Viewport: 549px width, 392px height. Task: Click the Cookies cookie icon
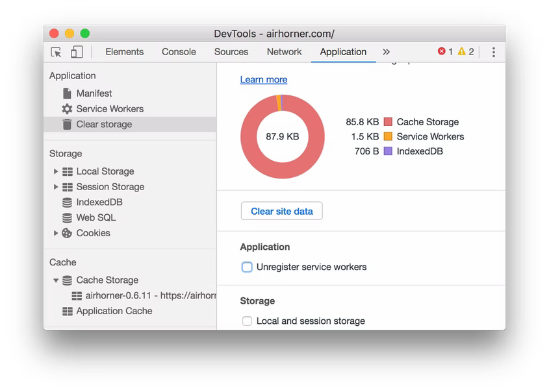(x=67, y=233)
